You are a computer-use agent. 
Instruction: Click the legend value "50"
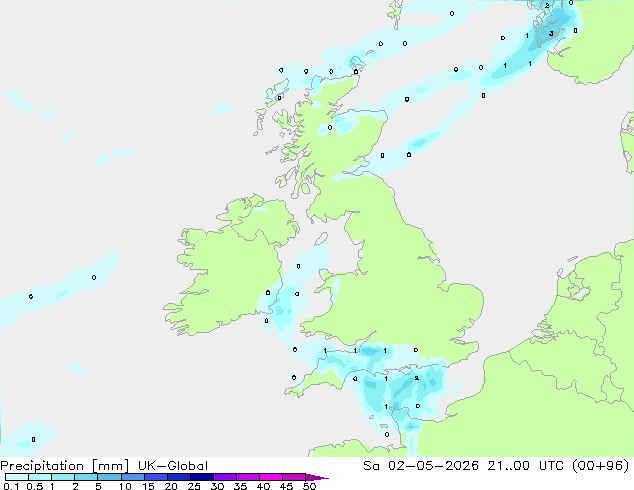tap(309, 486)
